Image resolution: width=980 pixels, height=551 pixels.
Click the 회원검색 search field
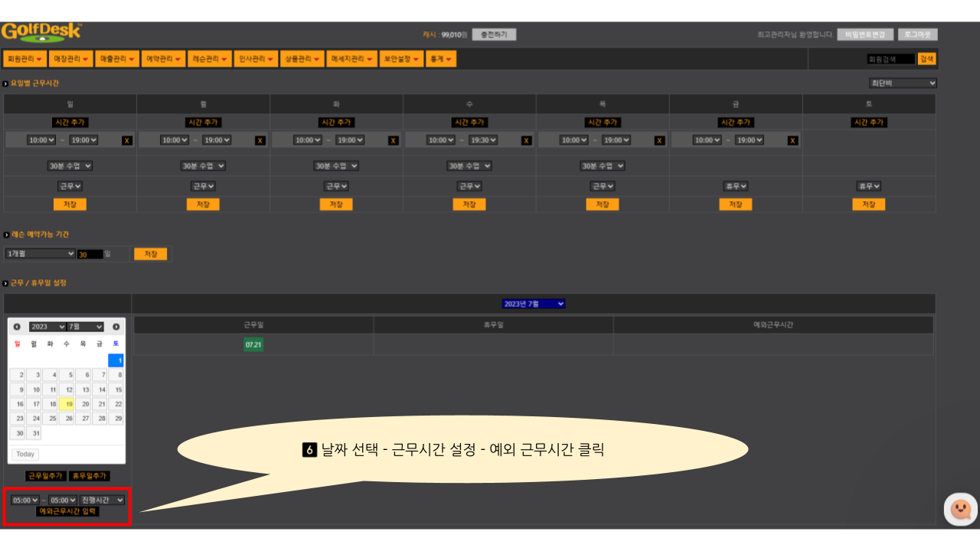(890, 59)
